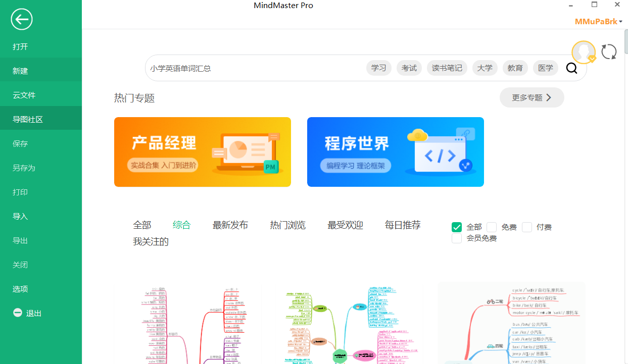This screenshot has width=628, height=364.
Task: Select 打开 in the sidebar menu
Action: pyautogui.click(x=41, y=46)
